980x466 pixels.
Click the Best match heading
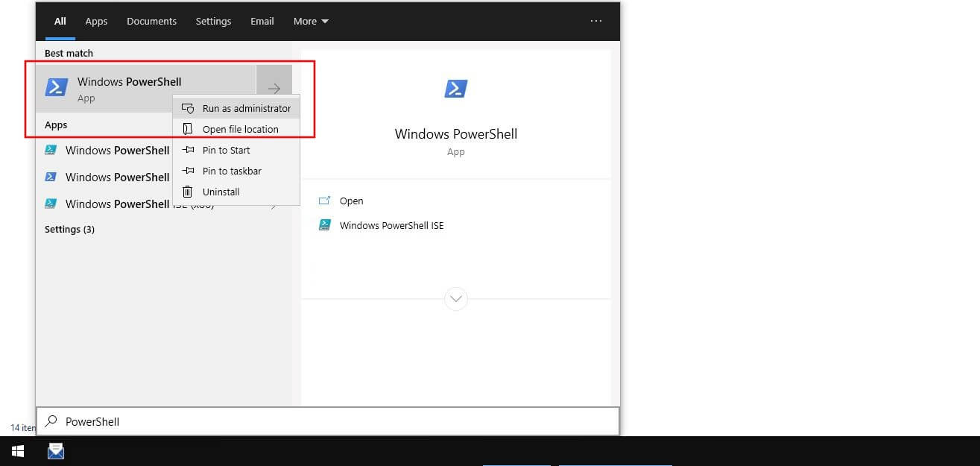pyautogui.click(x=69, y=53)
